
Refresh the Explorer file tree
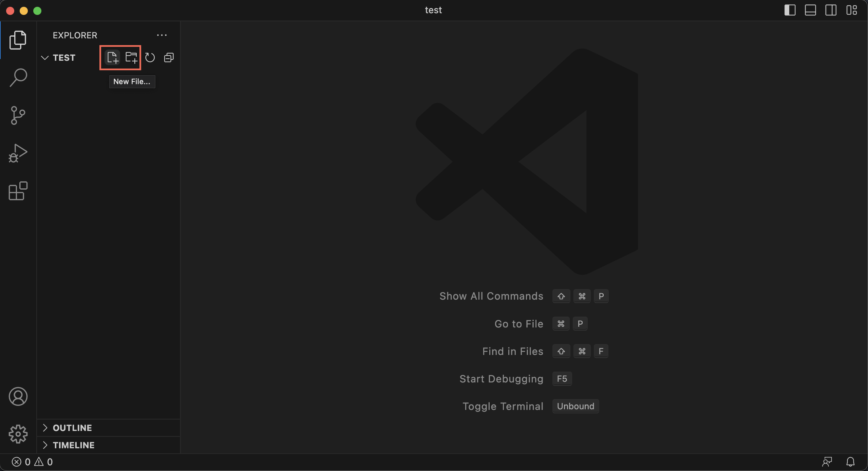click(x=150, y=58)
